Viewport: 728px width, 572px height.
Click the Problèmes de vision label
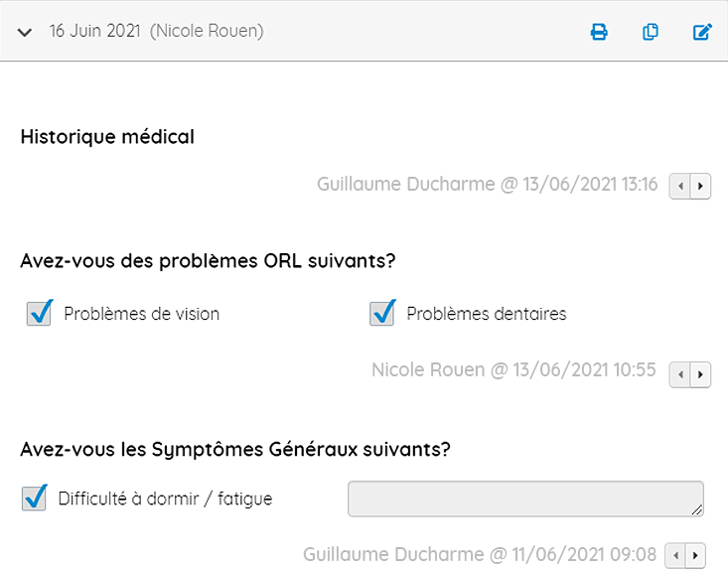[x=141, y=314]
